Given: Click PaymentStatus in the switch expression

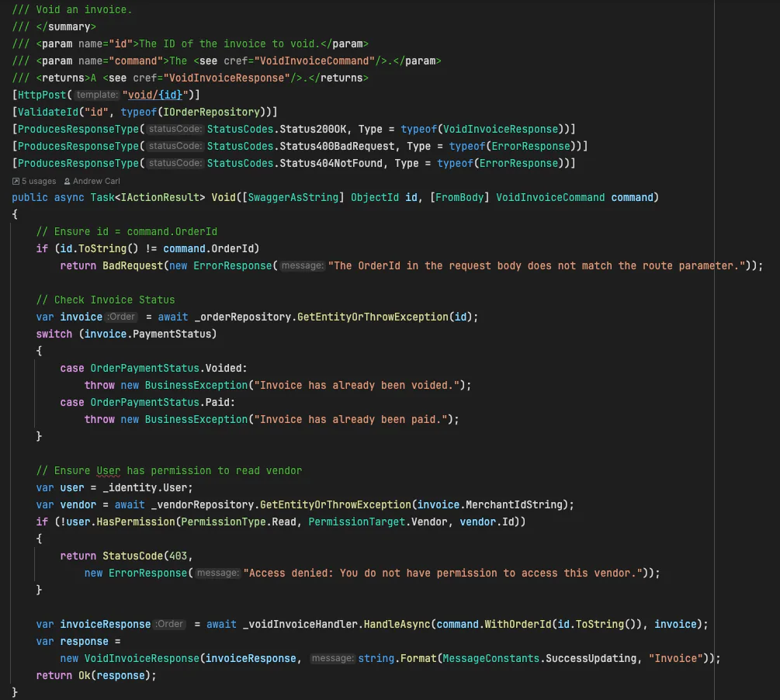Looking at the screenshot, I should click(172, 334).
